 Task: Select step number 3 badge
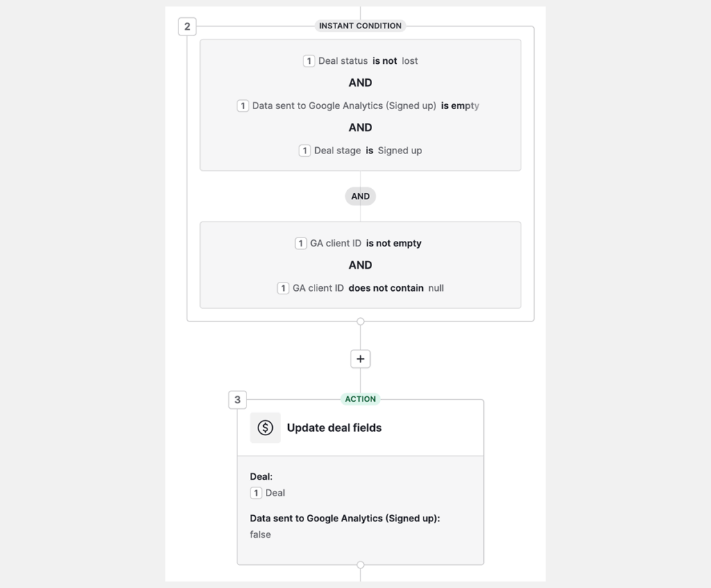[237, 400]
